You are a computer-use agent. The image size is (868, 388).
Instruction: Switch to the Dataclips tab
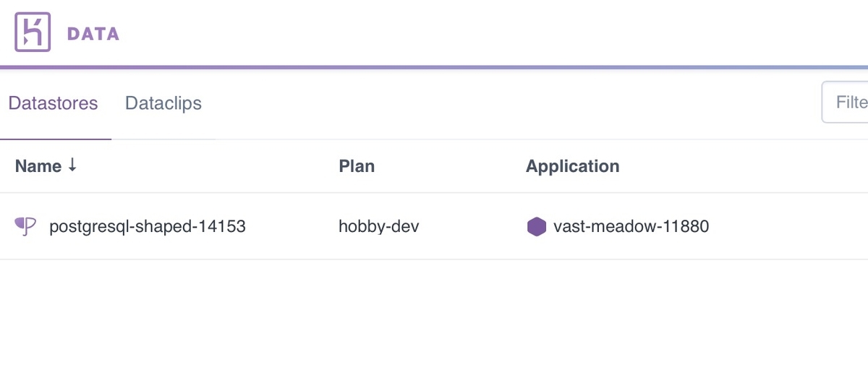point(163,103)
